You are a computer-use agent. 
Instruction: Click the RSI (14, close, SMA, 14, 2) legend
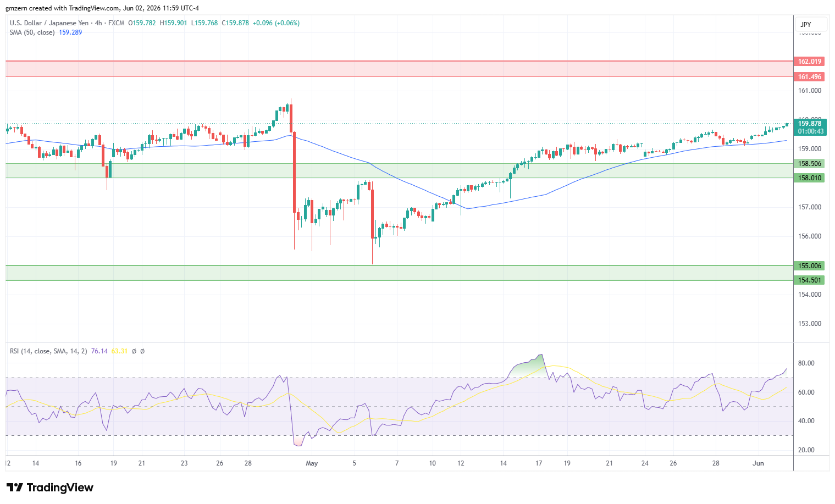tap(48, 351)
